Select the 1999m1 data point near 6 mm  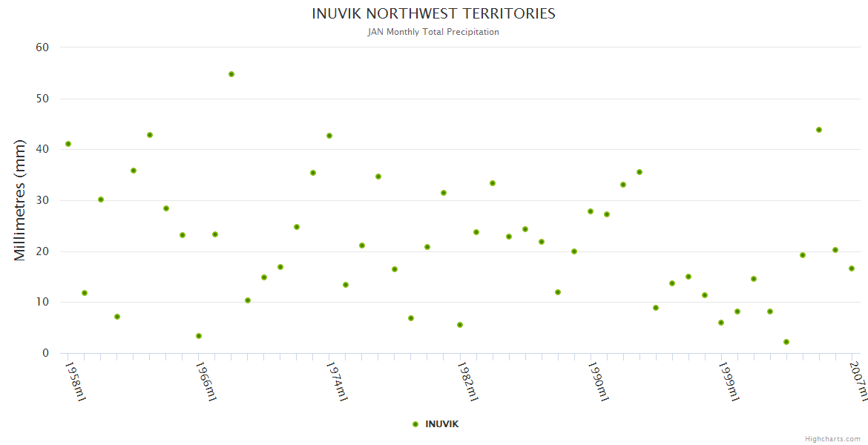coord(721,323)
